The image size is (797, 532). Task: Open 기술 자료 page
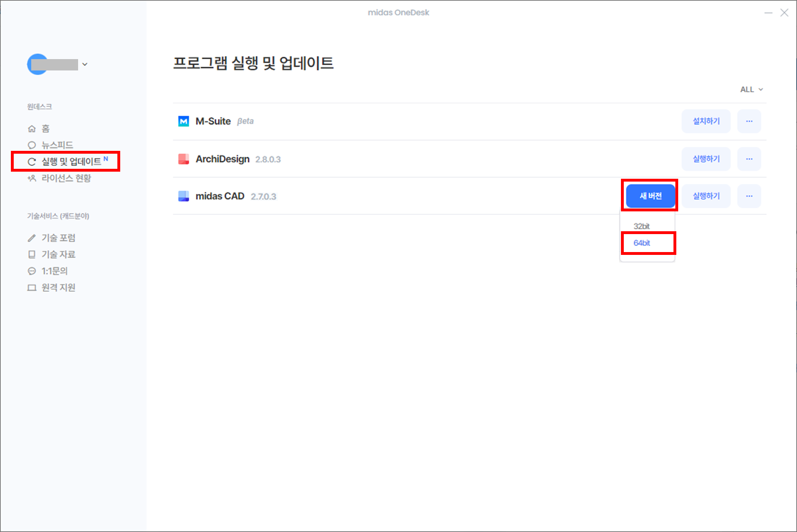coord(58,254)
